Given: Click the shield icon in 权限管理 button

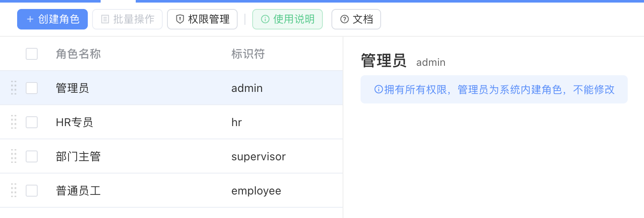Looking at the screenshot, I should pos(180,19).
